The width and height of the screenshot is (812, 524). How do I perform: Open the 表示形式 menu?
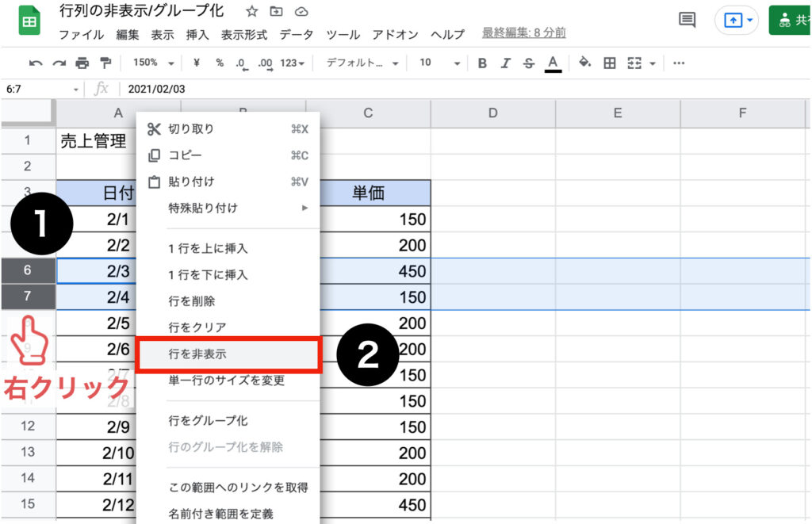tap(244, 35)
